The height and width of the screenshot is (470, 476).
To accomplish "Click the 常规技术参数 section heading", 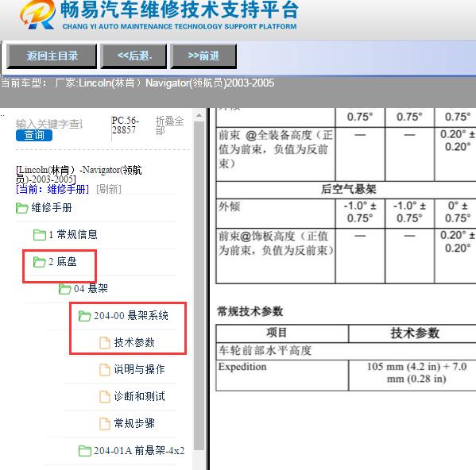I will coord(250,311).
